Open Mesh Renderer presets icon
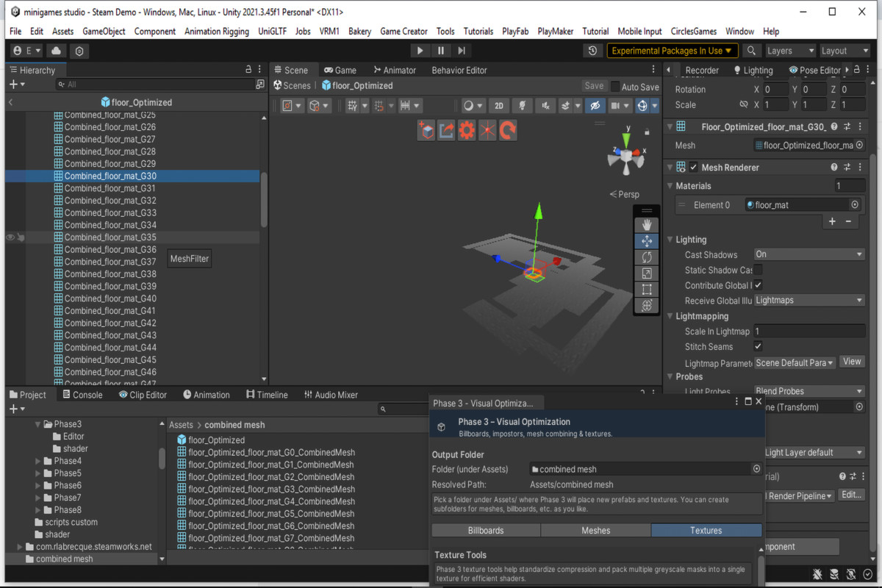 pyautogui.click(x=847, y=168)
